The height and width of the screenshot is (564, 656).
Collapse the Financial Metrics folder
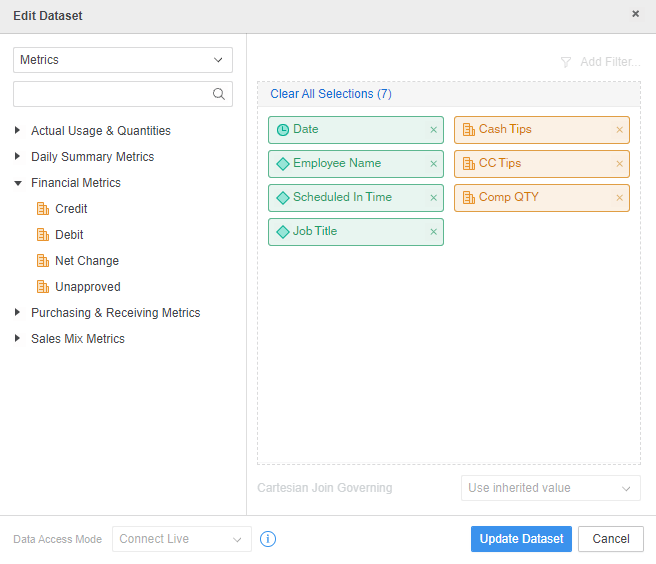click(18, 183)
